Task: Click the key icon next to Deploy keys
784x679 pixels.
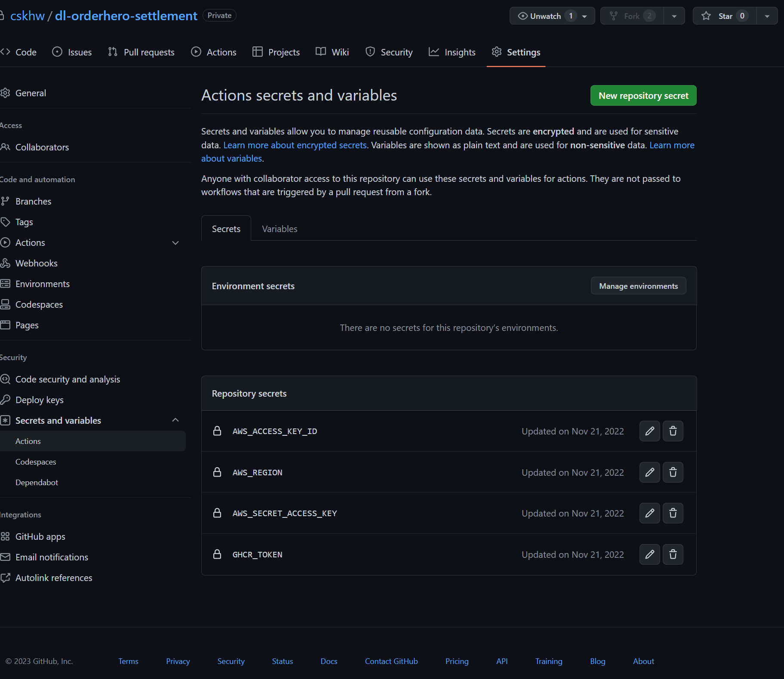Action: pyautogui.click(x=5, y=400)
